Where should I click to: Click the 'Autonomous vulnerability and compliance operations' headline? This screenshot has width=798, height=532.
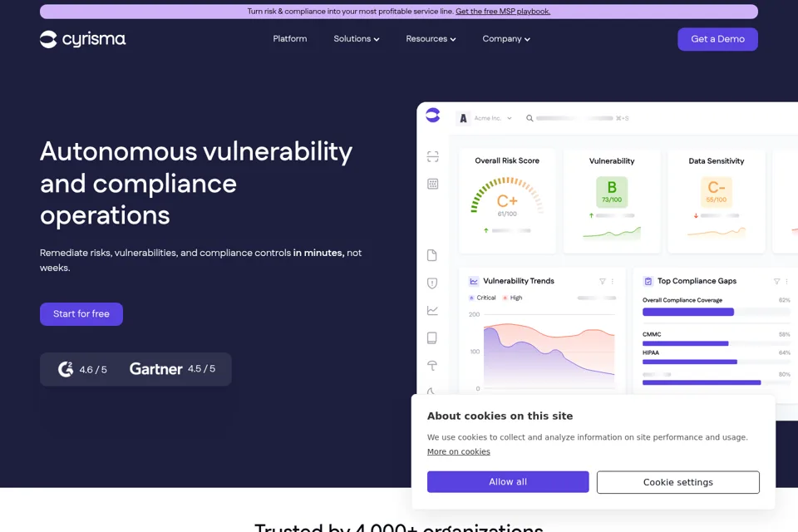(x=196, y=183)
